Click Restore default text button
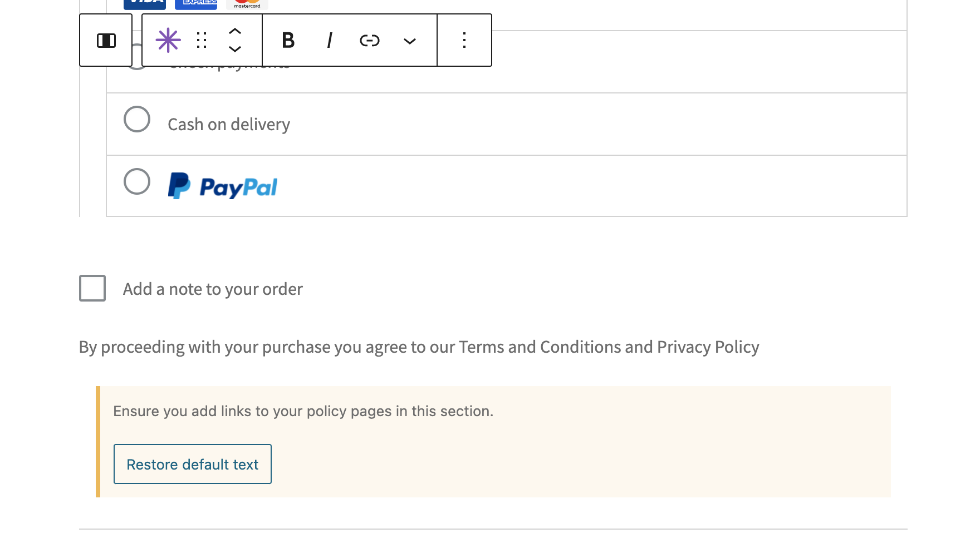Viewport: 980px width, 543px height. [x=192, y=464]
